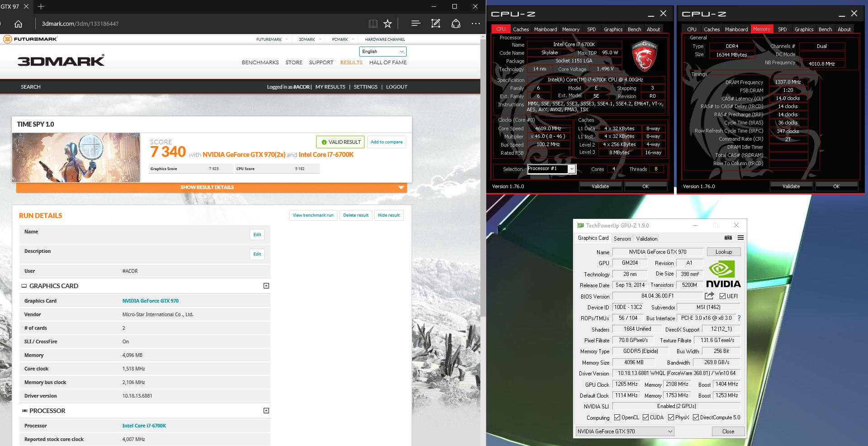
Task: Toggle the OpenCL checkbox
Action: point(617,418)
